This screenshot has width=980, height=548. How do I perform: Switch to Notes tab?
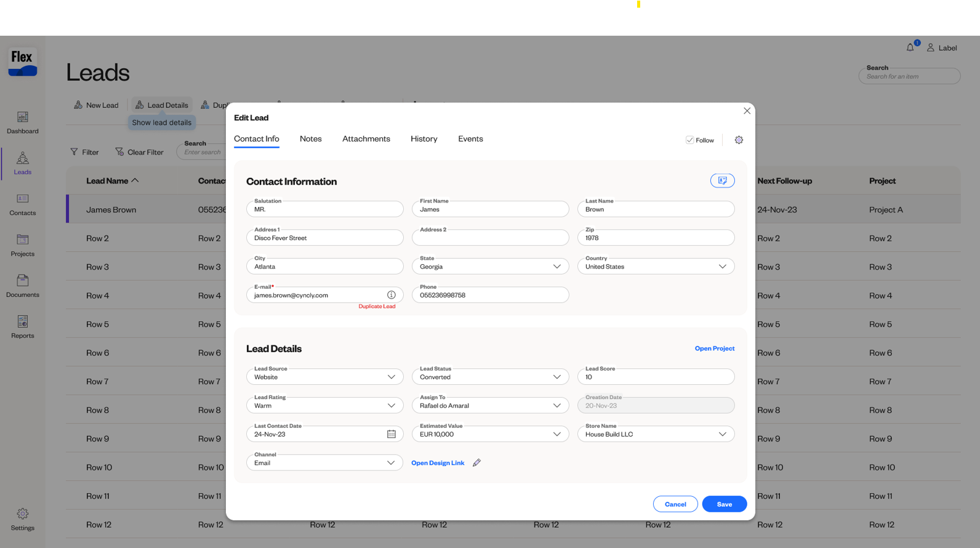coord(311,139)
